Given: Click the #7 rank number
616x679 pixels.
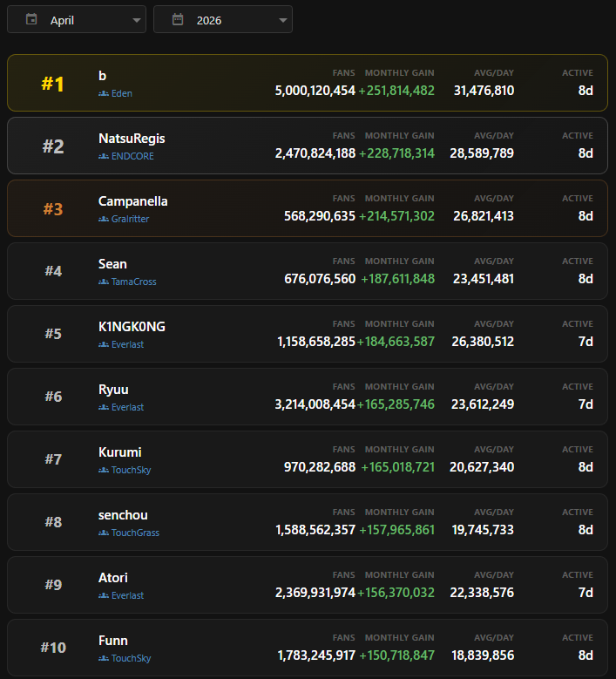Looking at the screenshot, I should click(53, 459).
